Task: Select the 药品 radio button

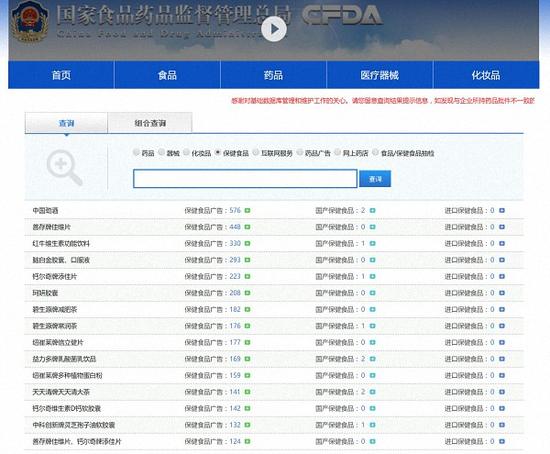Action: click(136, 152)
